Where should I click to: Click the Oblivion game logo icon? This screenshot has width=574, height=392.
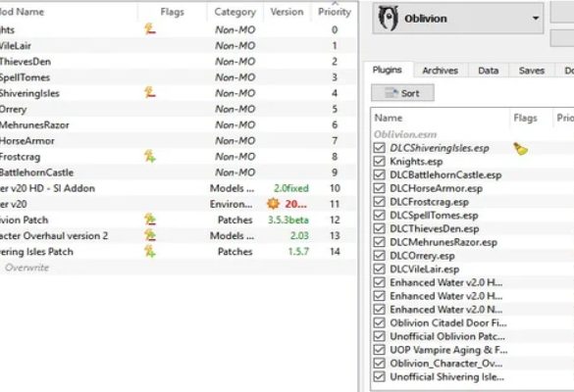coord(388,18)
